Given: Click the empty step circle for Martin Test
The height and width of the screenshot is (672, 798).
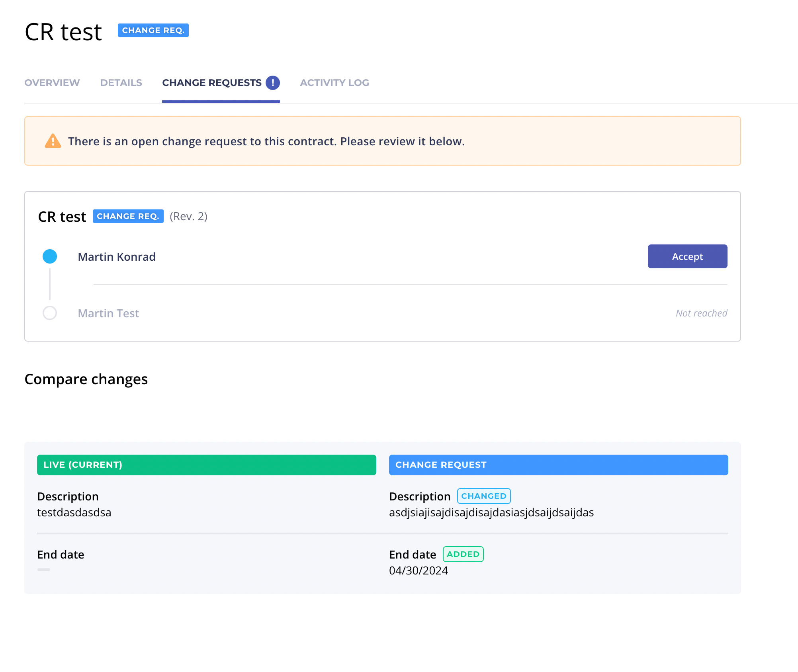Looking at the screenshot, I should point(50,313).
